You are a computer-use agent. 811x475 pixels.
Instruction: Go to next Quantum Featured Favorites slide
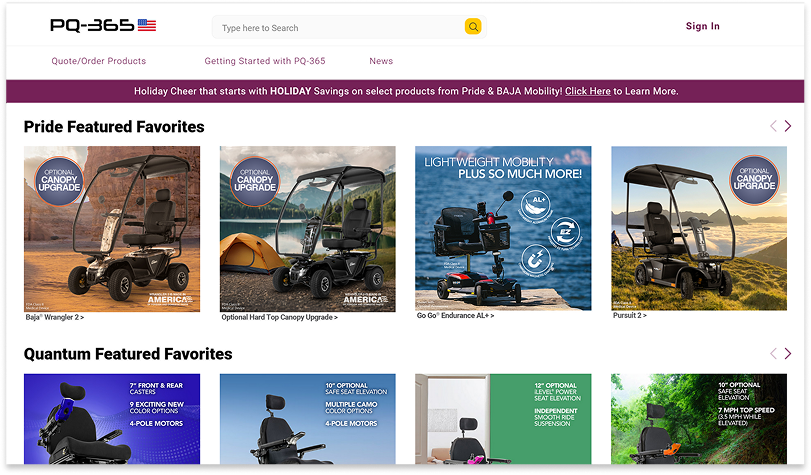(x=787, y=353)
